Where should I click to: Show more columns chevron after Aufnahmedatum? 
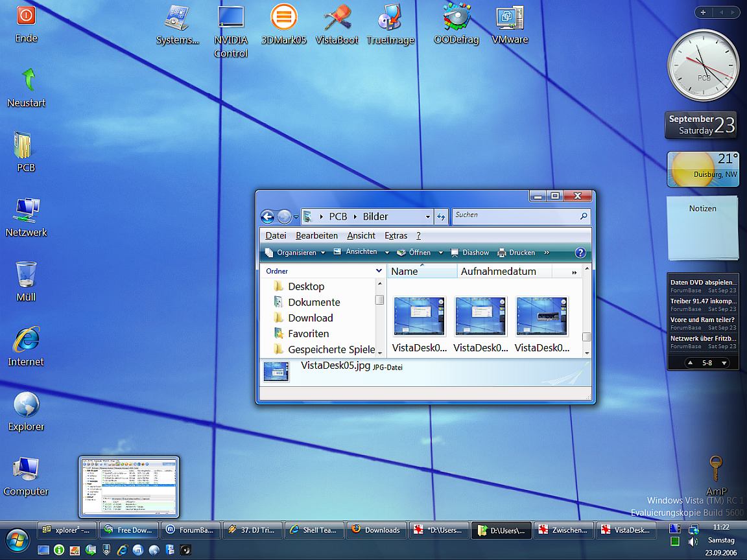click(574, 272)
